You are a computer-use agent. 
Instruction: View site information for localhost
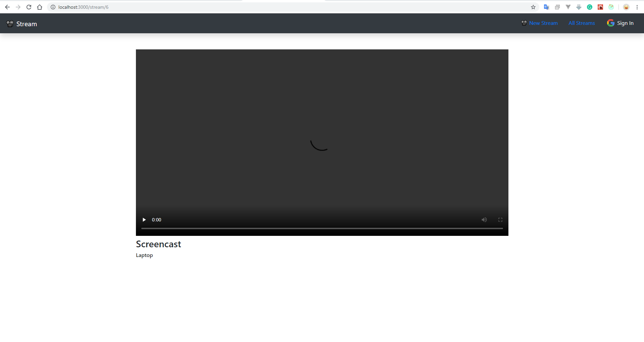(x=53, y=7)
